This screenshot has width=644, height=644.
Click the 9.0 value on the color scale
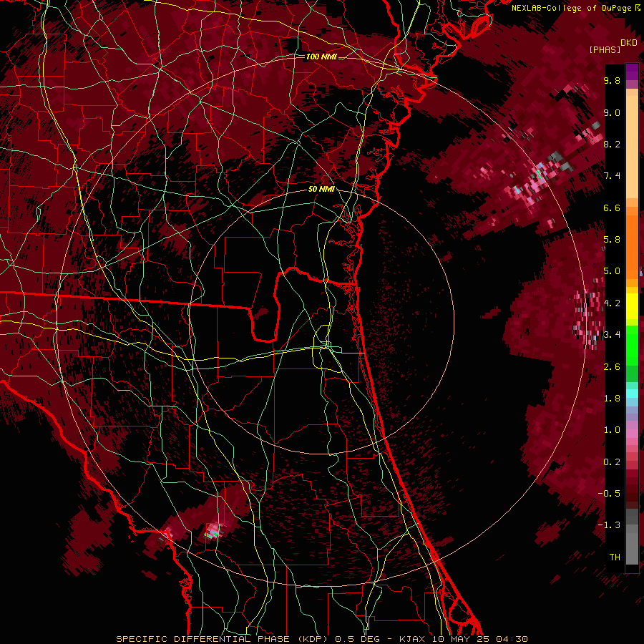[x=612, y=112]
